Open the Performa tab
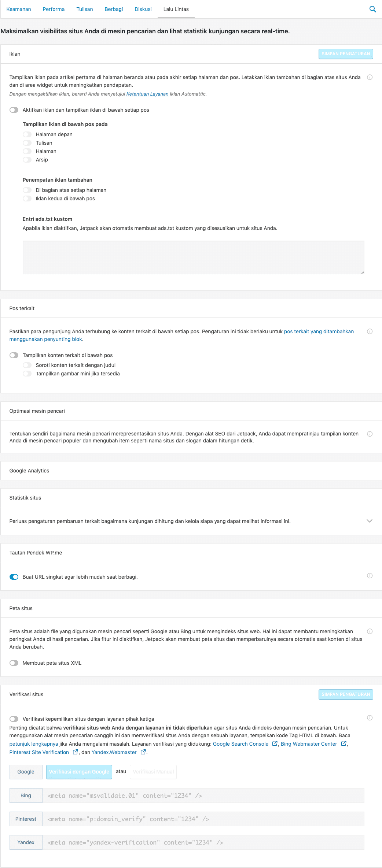The height and width of the screenshot is (868, 382). (x=54, y=9)
